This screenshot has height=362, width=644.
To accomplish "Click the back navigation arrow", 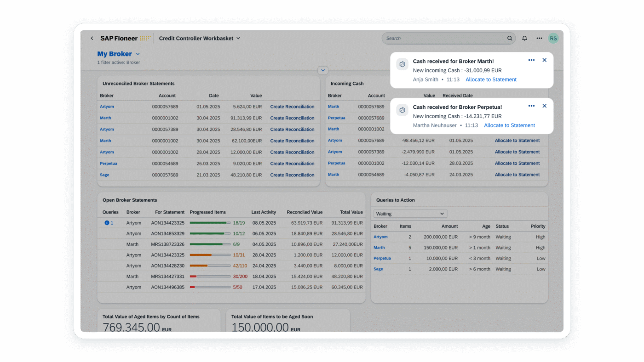I will [92, 38].
